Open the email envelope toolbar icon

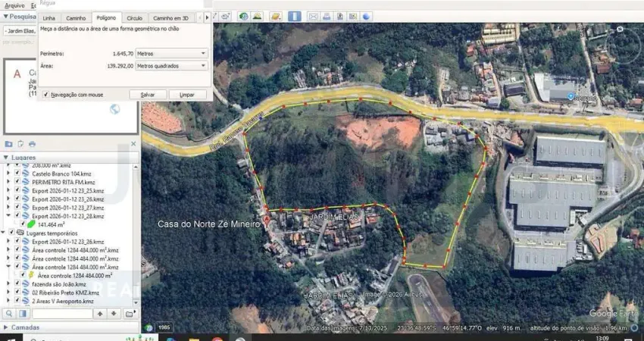click(314, 17)
